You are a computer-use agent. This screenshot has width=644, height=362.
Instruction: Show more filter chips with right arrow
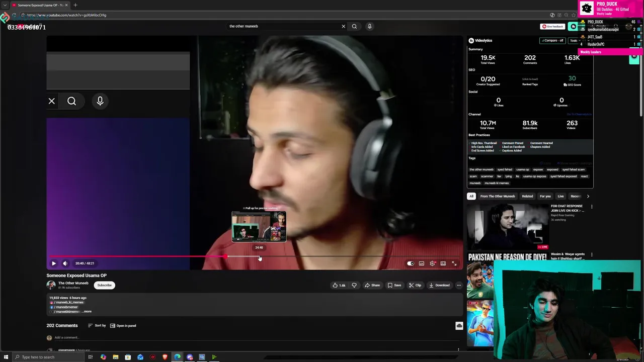pos(588,196)
